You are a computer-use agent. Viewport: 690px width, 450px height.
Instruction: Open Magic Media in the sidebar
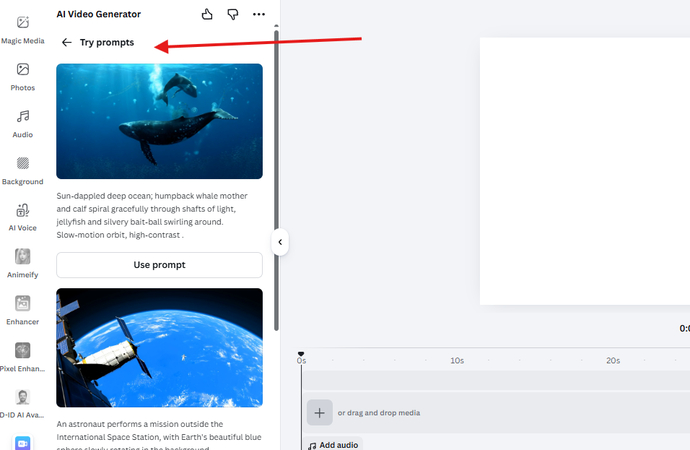(23, 30)
